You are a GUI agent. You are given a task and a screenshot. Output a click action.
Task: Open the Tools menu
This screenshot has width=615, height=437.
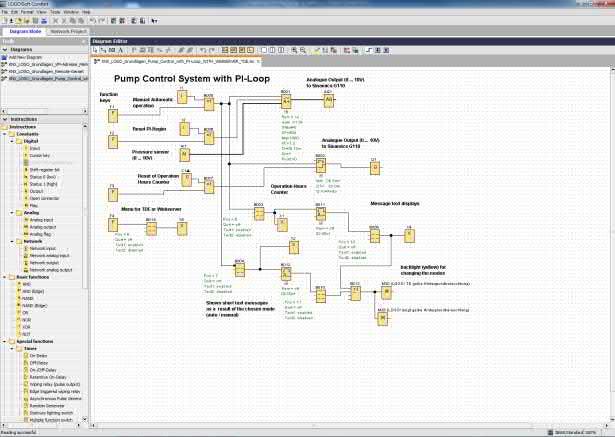pos(55,12)
